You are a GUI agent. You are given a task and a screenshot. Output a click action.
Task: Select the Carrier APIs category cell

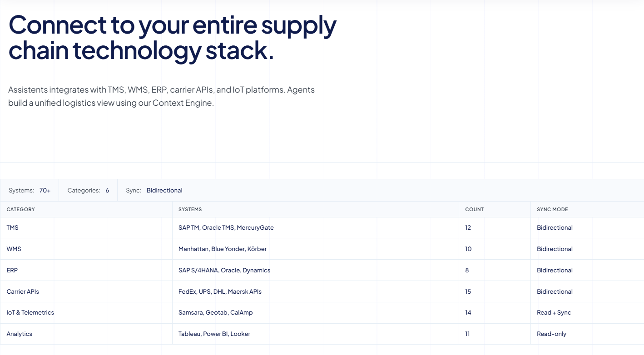click(86, 291)
